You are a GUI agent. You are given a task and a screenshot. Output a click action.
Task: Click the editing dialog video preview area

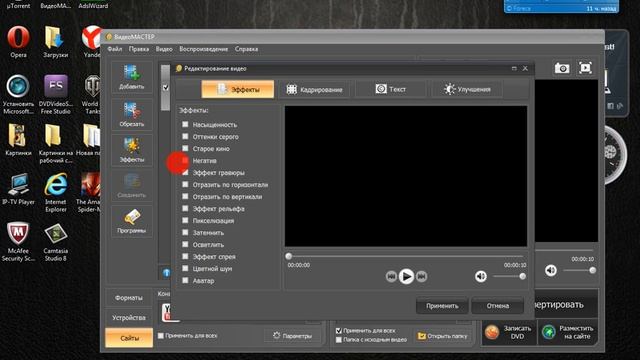click(406, 176)
